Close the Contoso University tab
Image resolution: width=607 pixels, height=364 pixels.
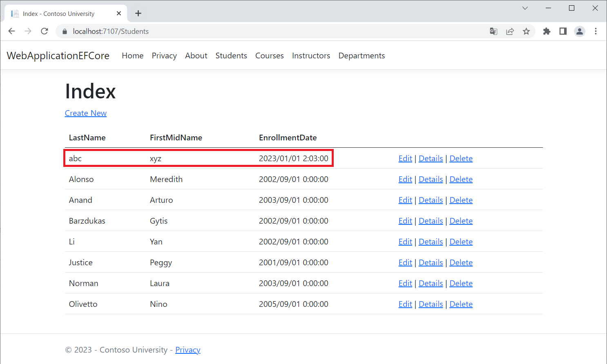click(119, 13)
